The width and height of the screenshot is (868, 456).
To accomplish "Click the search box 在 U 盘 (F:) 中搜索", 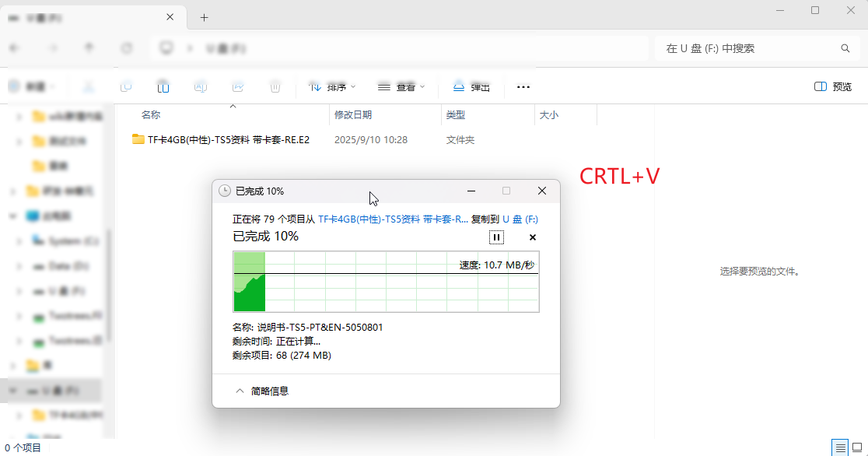I will (x=747, y=48).
